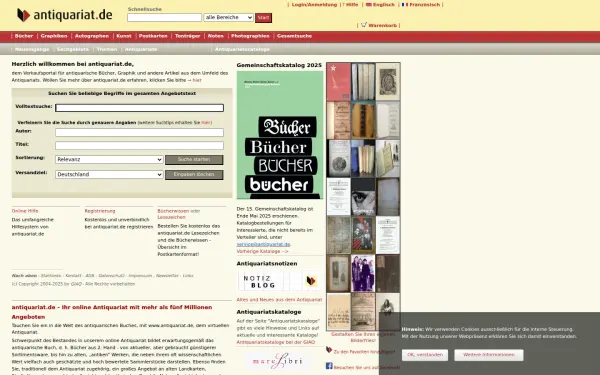The width and height of the screenshot is (600, 375).
Task: Open the Impressum footer link
Action: [140, 276]
